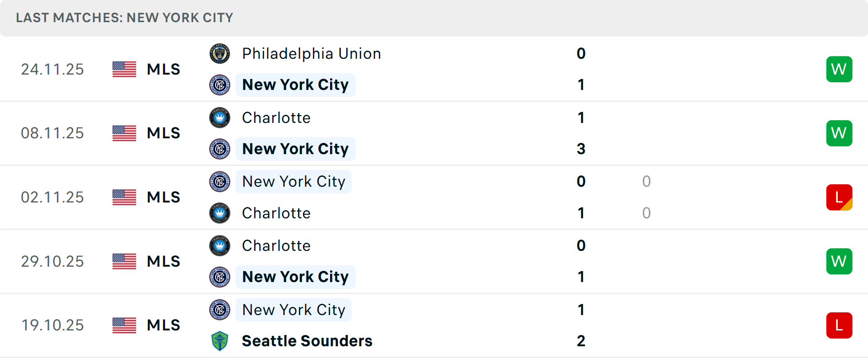Click Philadelphia Union crest icon

220,54
